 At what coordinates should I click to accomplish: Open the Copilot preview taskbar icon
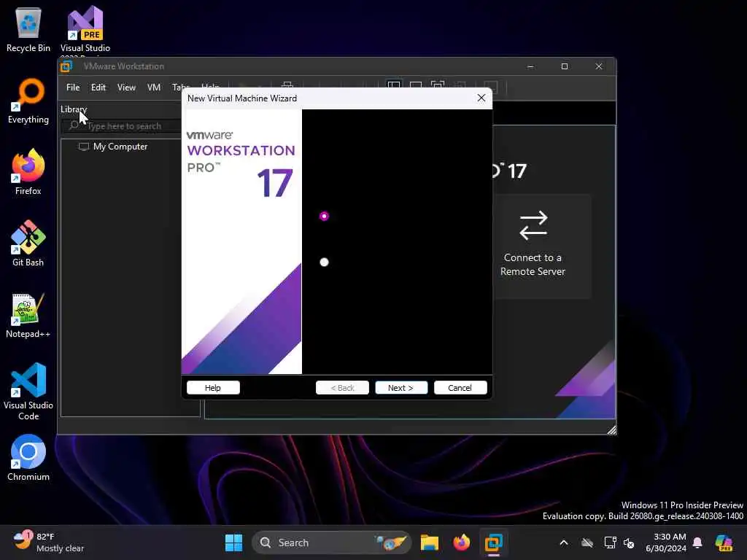click(x=724, y=542)
